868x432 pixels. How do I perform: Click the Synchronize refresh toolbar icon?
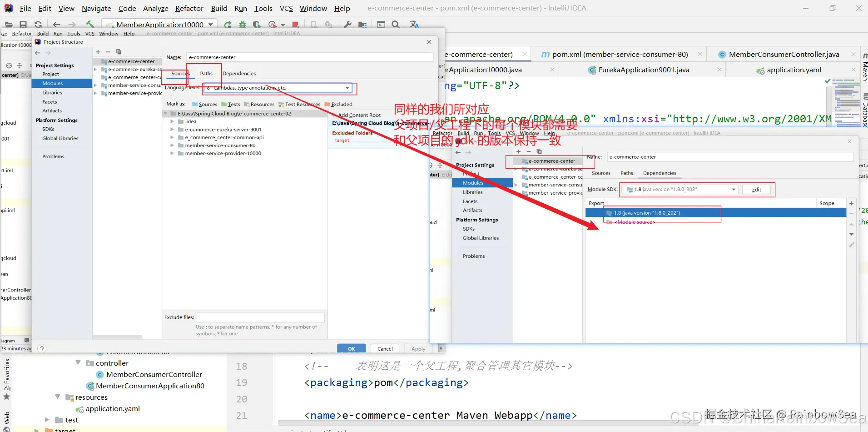(38, 25)
